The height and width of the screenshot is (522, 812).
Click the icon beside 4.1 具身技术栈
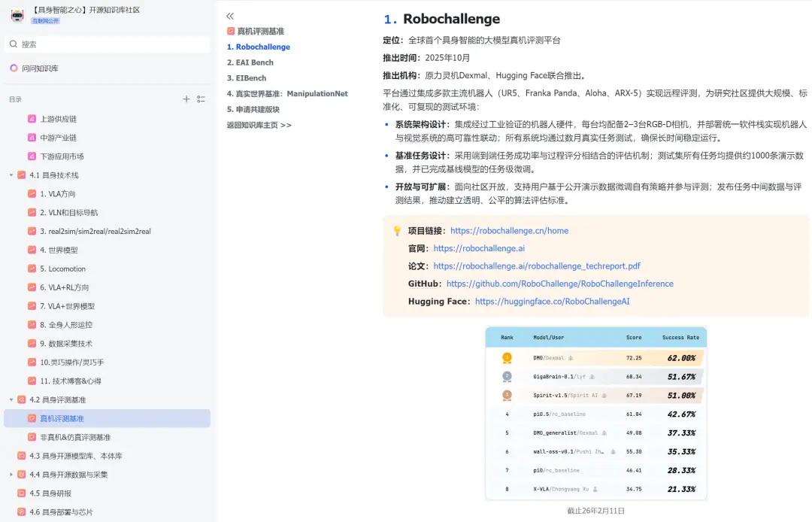click(21, 175)
